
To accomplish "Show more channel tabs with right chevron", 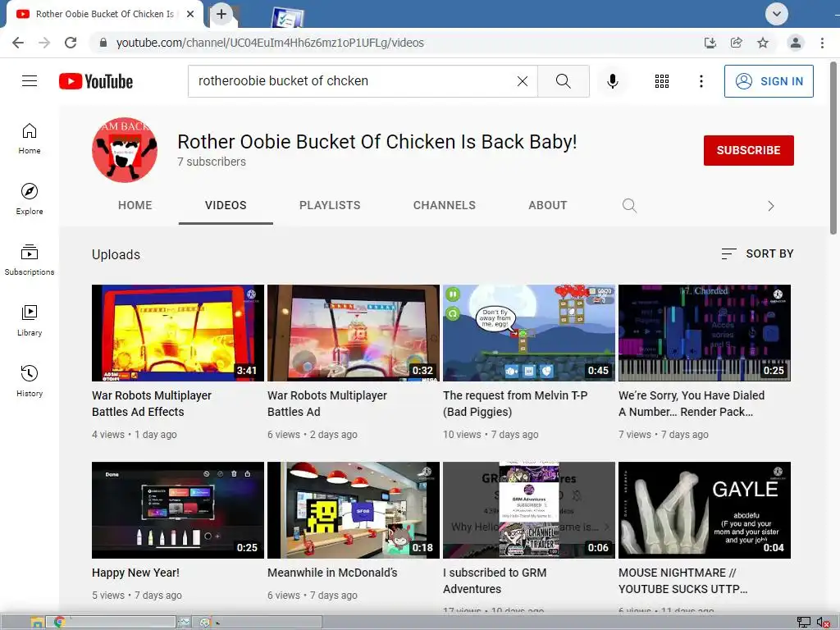I will 771,206.
